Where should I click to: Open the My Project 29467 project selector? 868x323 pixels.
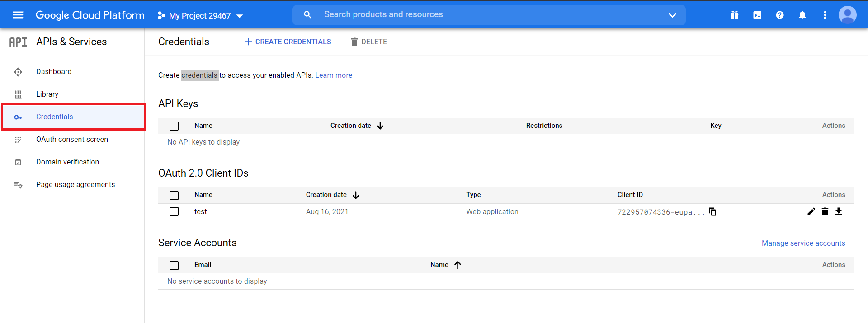200,16
